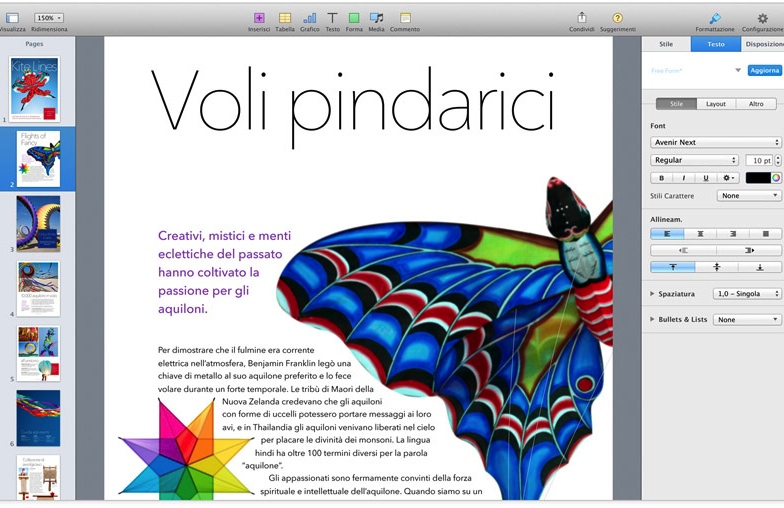
Task: Select page 2 Flights of Fancy thumbnail
Action: click(38, 158)
